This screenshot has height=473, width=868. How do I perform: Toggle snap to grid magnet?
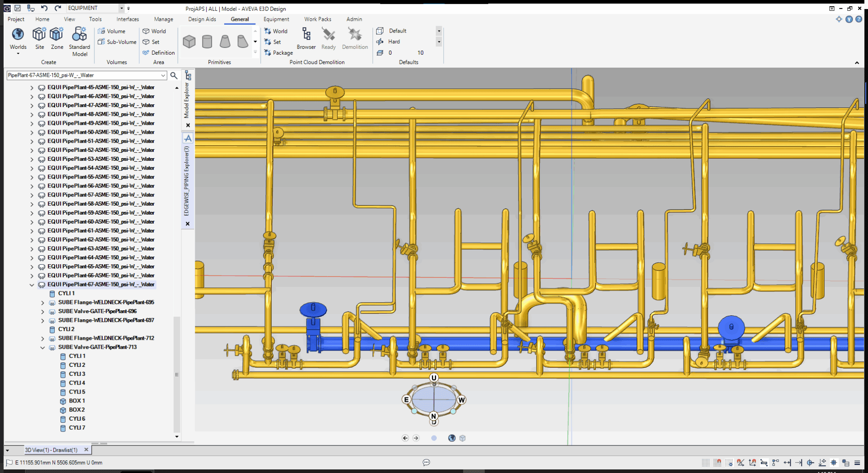717,463
